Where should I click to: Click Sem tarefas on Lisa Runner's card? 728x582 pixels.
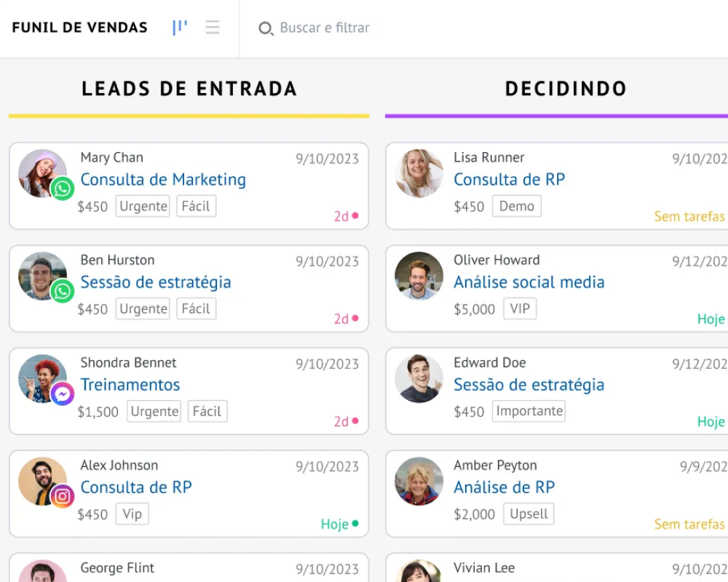pos(689,216)
